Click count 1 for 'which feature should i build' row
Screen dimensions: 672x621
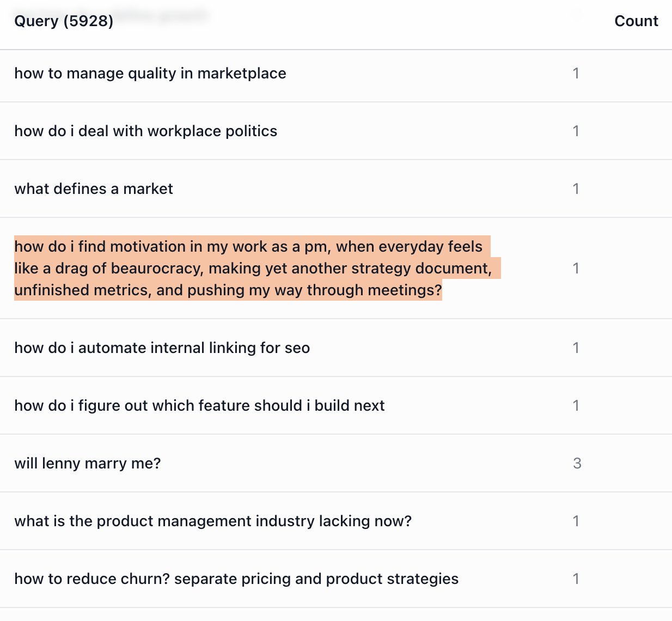(576, 406)
